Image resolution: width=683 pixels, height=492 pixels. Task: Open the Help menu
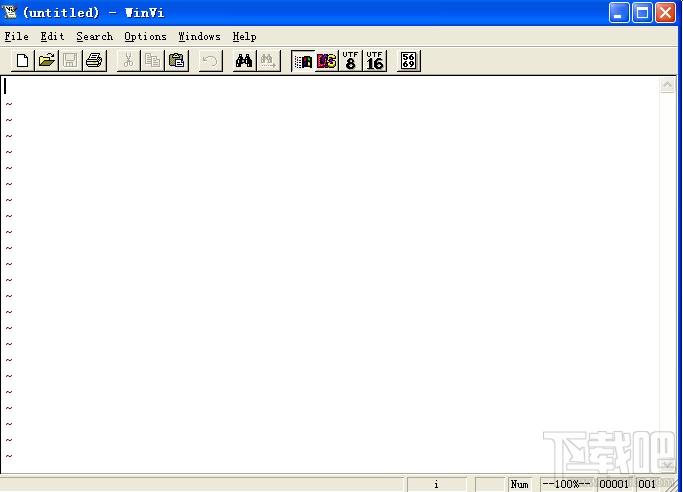point(244,37)
